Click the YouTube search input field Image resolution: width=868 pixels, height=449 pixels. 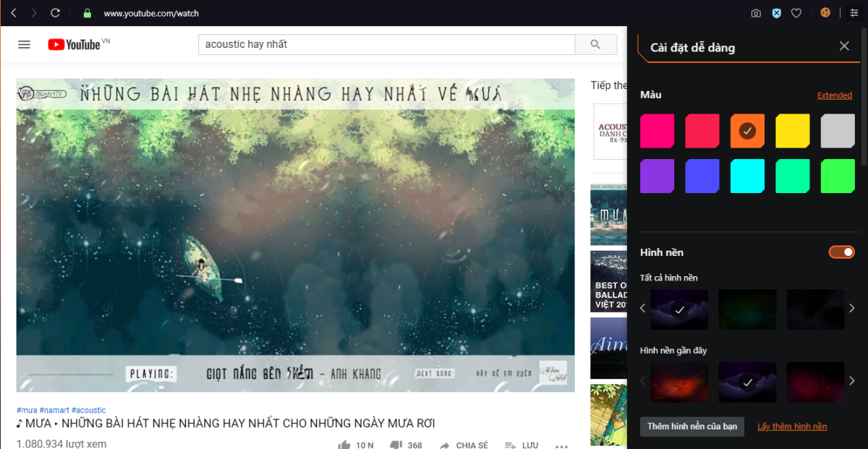[387, 44]
